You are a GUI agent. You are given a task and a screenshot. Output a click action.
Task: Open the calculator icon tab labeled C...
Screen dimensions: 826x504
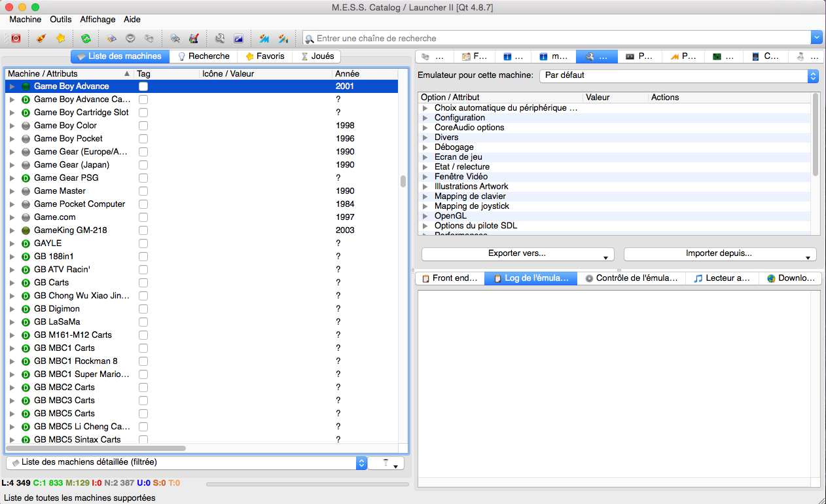(766, 57)
